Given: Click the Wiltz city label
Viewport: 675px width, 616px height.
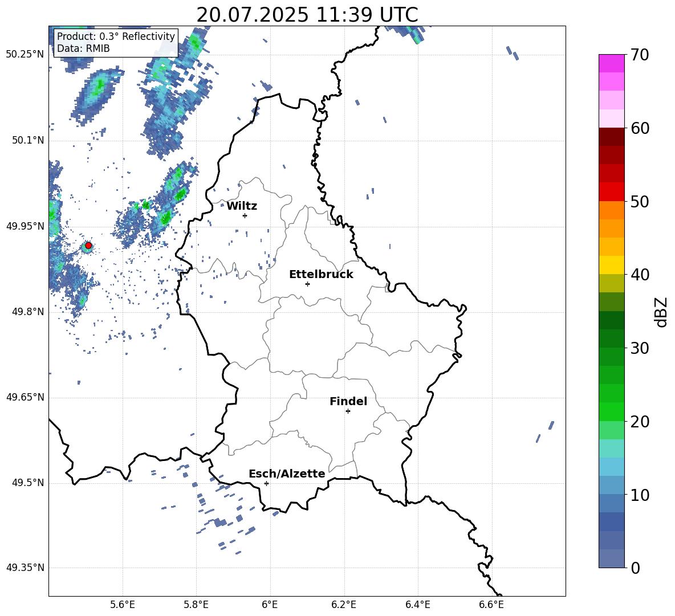Looking at the screenshot, I should 242,206.
